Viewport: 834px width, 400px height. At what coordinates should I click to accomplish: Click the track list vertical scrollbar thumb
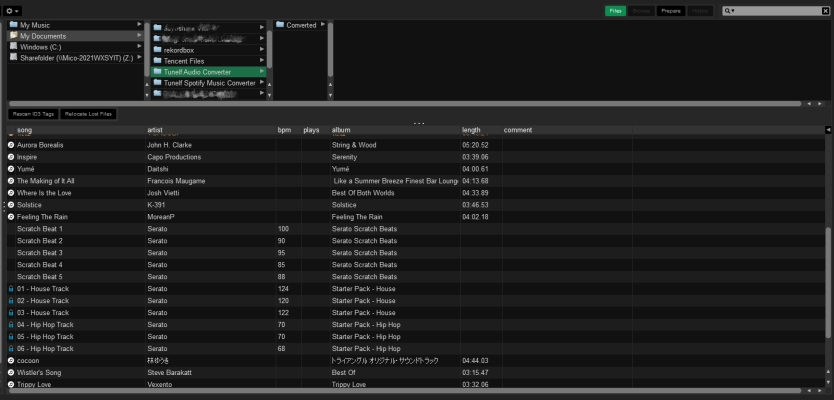[x=828, y=282]
